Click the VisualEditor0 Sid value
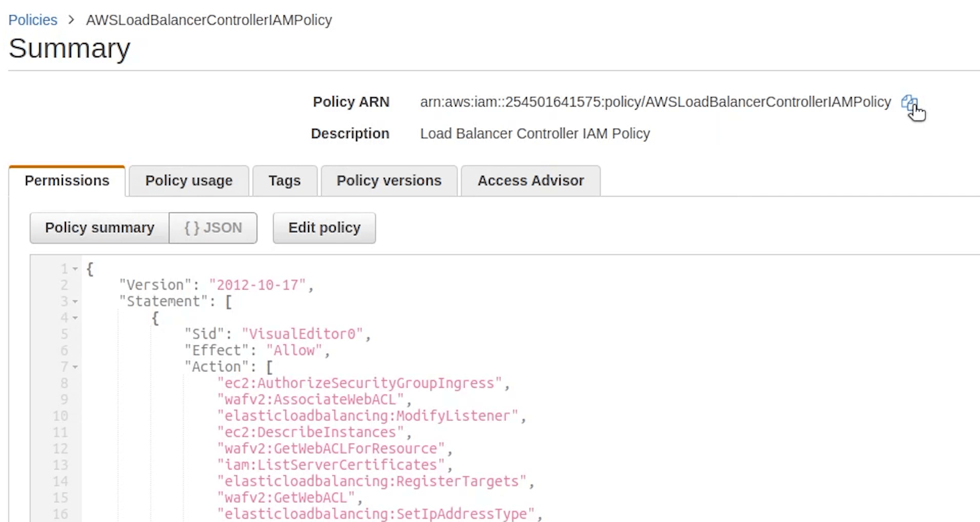 point(302,334)
